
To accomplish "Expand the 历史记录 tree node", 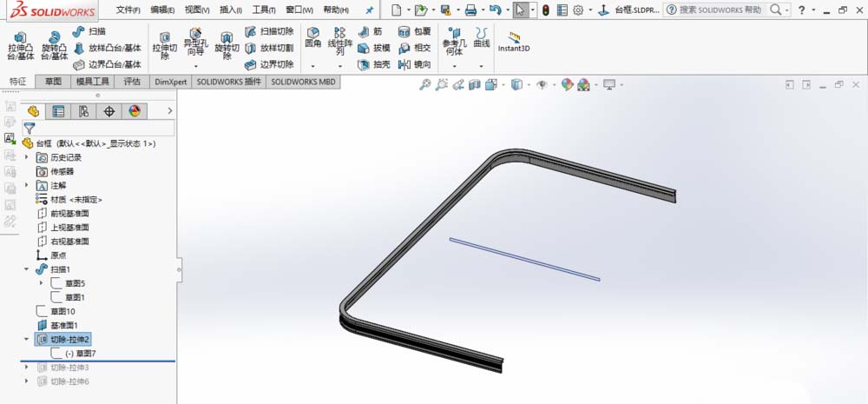I will tap(27, 157).
